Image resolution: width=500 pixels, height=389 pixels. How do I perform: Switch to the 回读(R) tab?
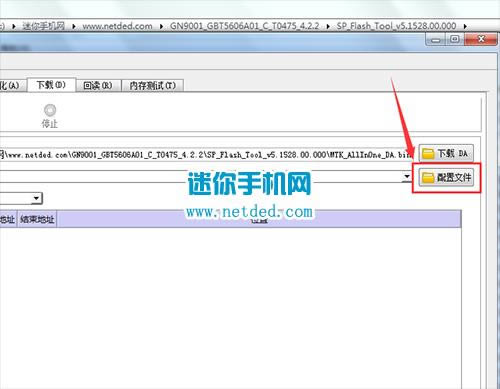click(98, 86)
